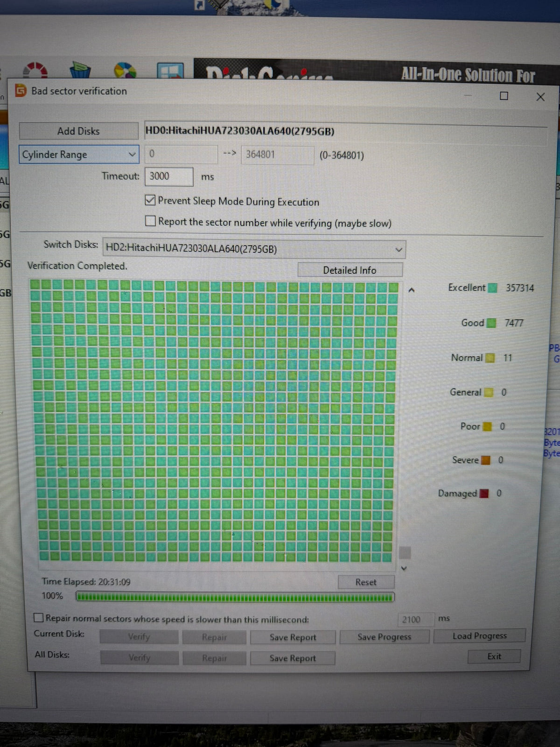This screenshot has width=560, height=747.
Task: Click the 'Verification Completed.' status text
Action: pos(77,265)
